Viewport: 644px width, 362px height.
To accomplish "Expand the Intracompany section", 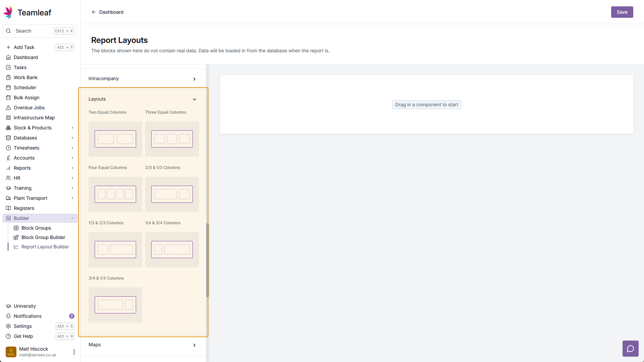I will point(195,79).
